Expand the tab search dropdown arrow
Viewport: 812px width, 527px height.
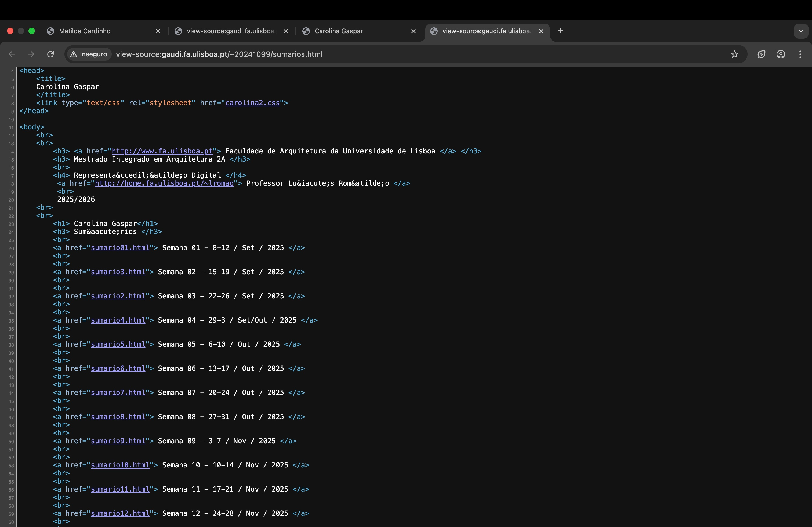(x=801, y=31)
